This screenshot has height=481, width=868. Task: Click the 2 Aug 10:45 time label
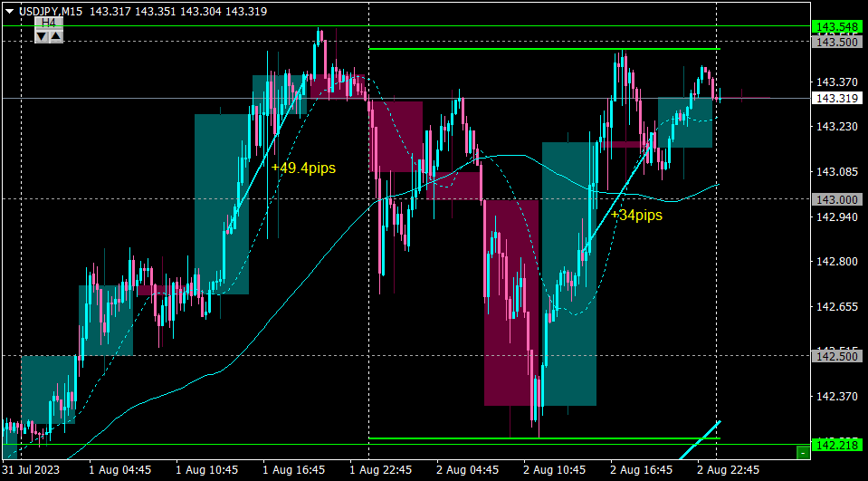point(555,470)
